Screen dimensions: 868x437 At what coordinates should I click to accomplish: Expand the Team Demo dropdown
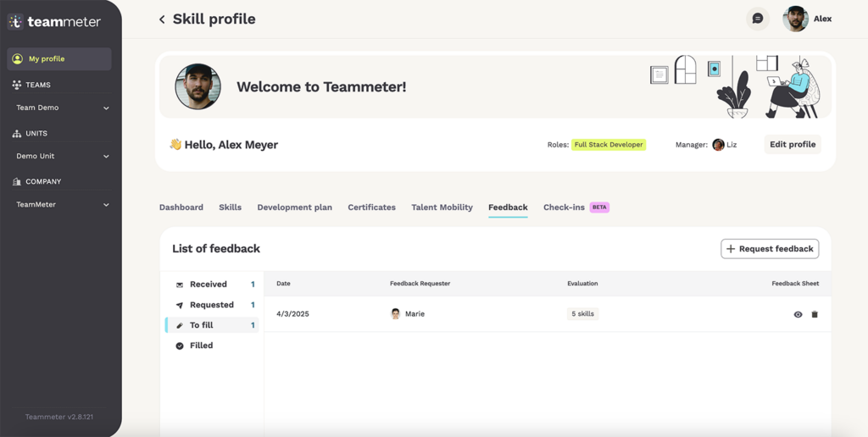[x=106, y=108]
